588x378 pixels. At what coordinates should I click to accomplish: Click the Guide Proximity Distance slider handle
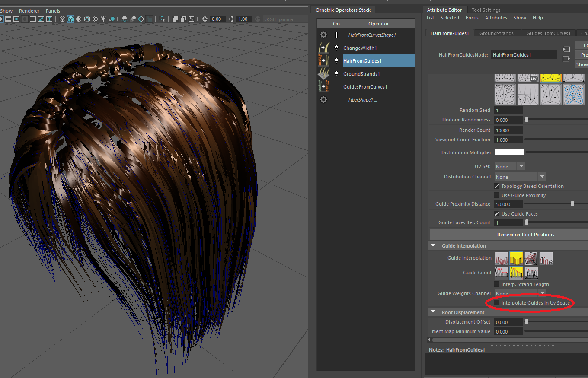click(572, 204)
